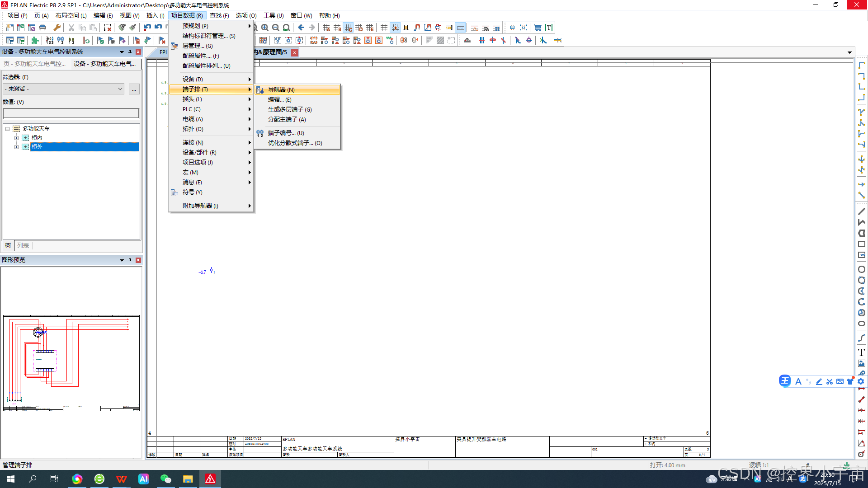This screenshot has height=488, width=868.
Task: Expand the Connections submenu
Action: tap(211, 142)
